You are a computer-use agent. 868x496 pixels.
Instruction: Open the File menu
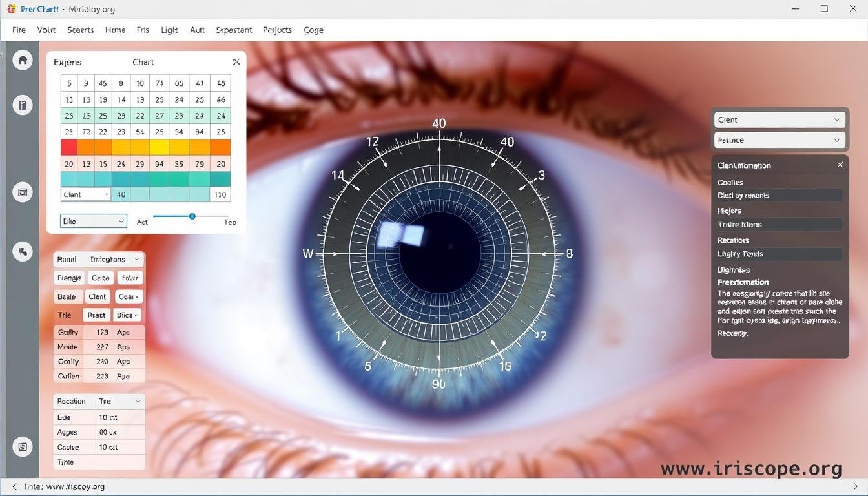(x=18, y=30)
